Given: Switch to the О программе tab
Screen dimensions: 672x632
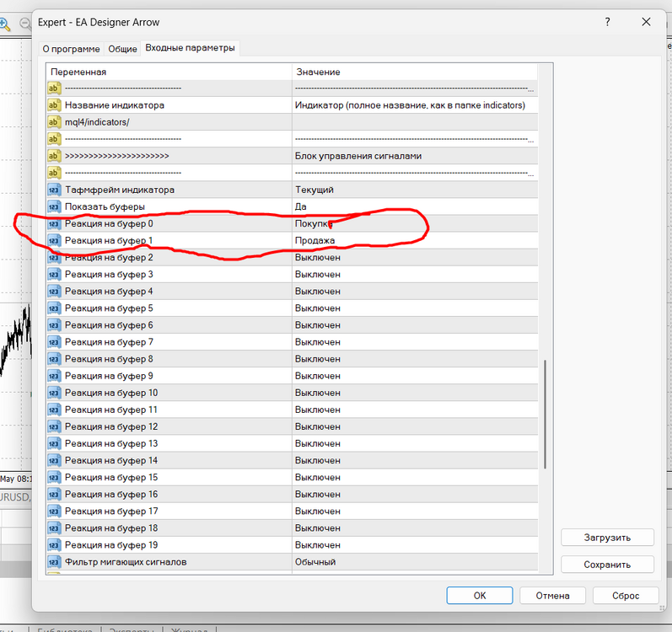Looking at the screenshot, I should [x=71, y=49].
